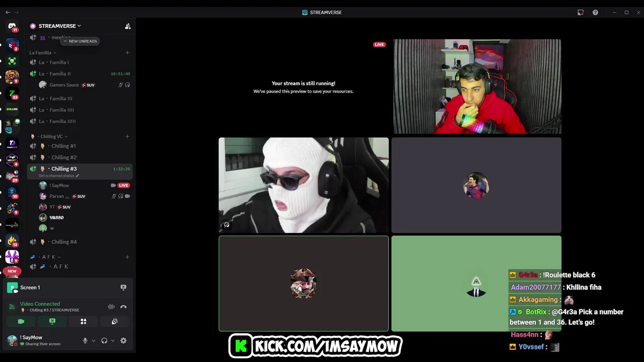Disconnect from voice with the phone icon

pos(123,307)
